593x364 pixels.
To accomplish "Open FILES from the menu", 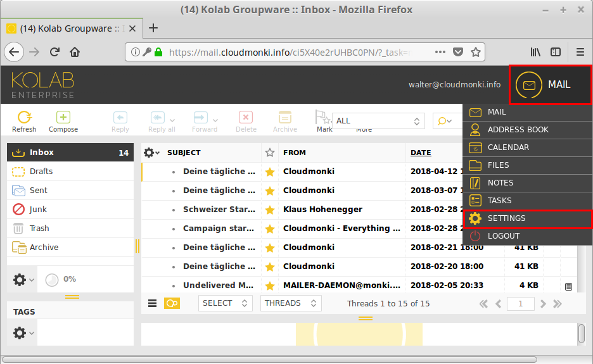I will point(528,165).
